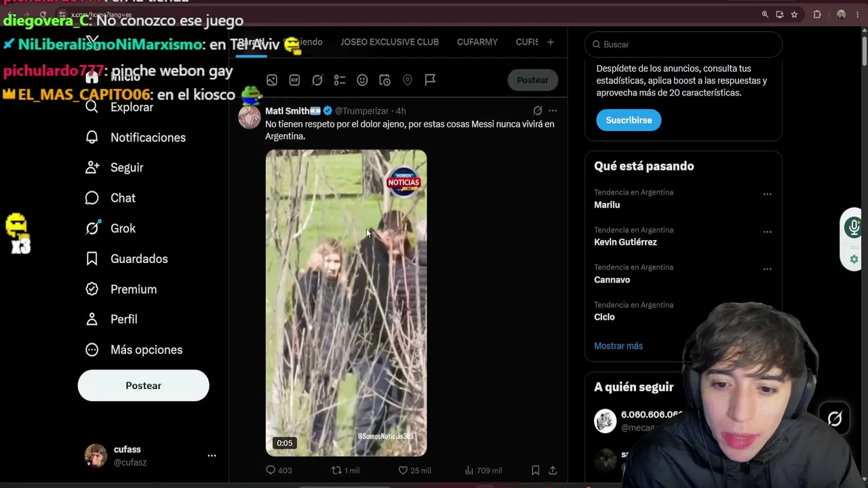Open Premium in the sidebar
This screenshot has height=488, width=868.
[x=121, y=289]
